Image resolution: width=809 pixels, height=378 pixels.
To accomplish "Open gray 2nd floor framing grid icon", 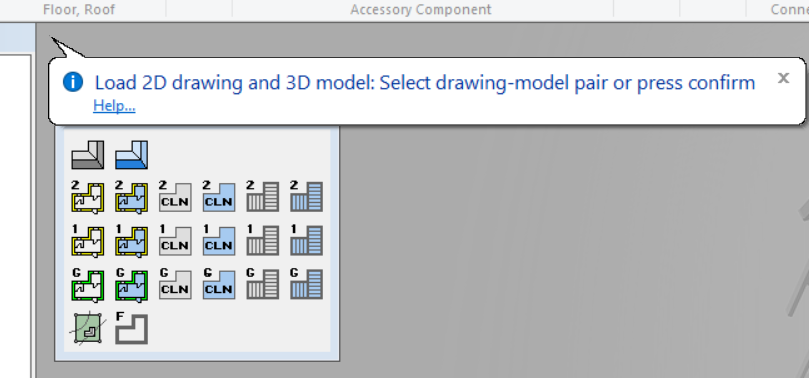I will pos(263,196).
